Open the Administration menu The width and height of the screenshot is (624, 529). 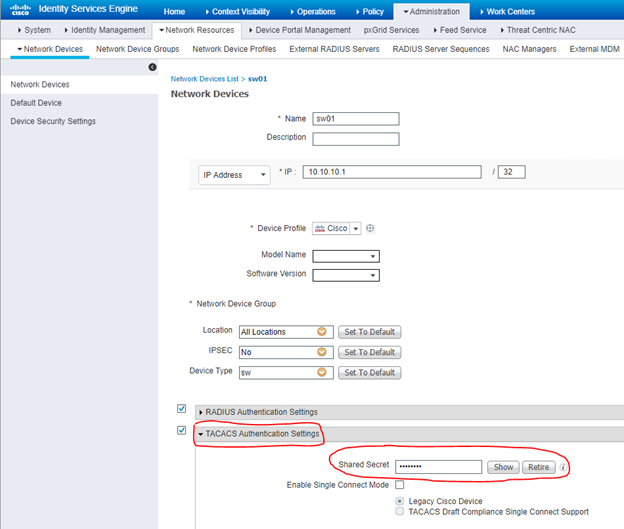click(x=431, y=12)
